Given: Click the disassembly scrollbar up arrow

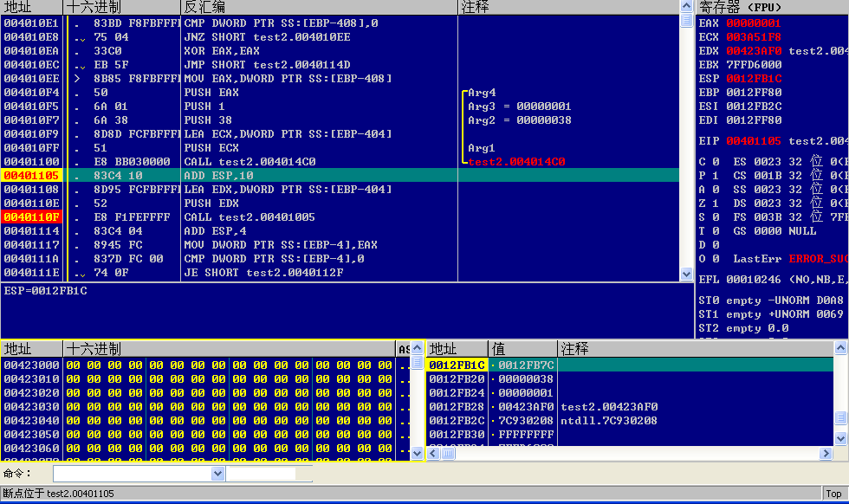Looking at the screenshot, I should pyautogui.click(x=686, y=21).
